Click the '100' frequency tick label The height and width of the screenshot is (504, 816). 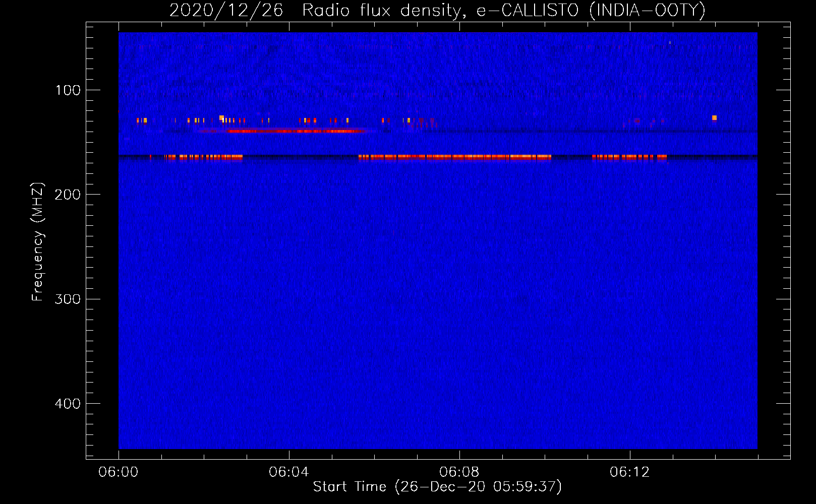coord(68,90)
